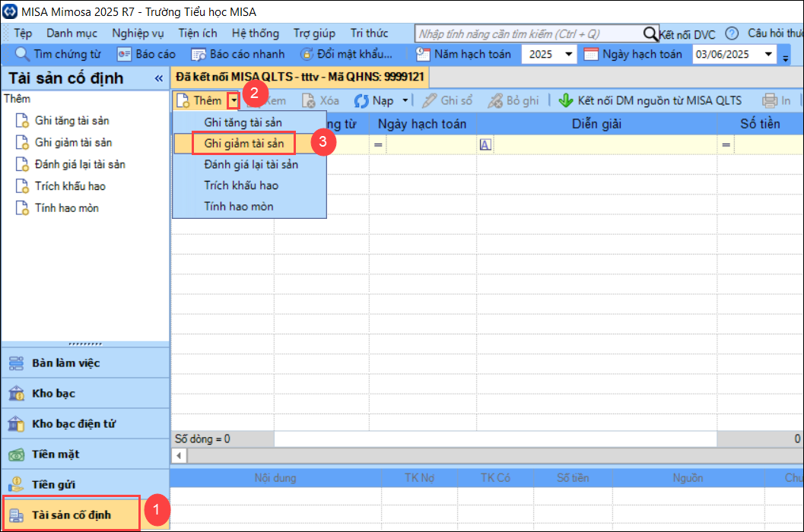The image size is (804, 532).
Task: Click the In printer icon
Action: pyautogui.click(x=770, y=100)
